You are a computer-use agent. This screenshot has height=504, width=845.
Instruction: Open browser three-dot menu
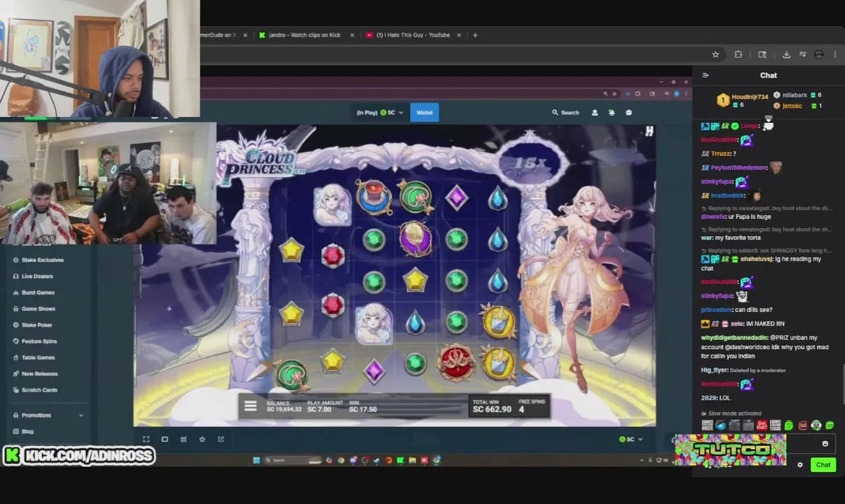(x=834, y=55)
